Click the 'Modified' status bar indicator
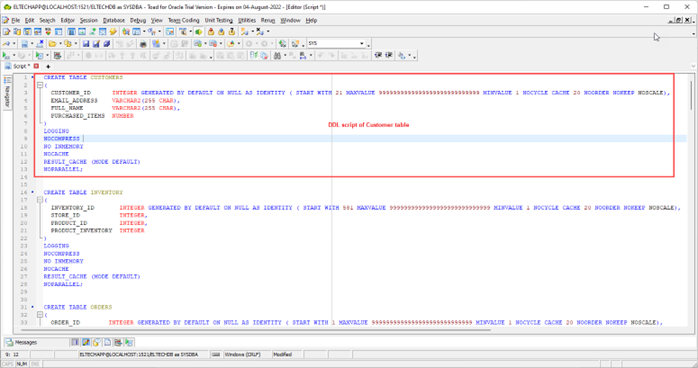Screen dimensions: 698x368 coord(283,355)
